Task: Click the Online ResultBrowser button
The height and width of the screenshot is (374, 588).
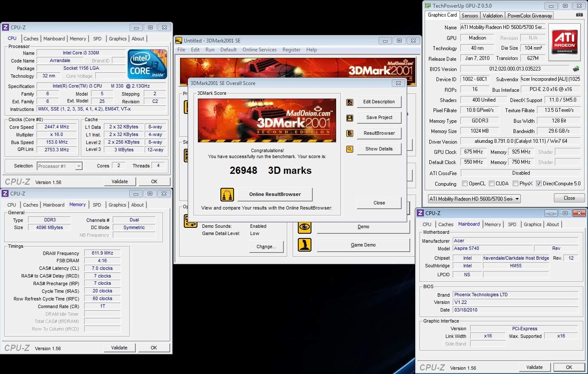Action: pyautogui.click(x=275, y=195)
